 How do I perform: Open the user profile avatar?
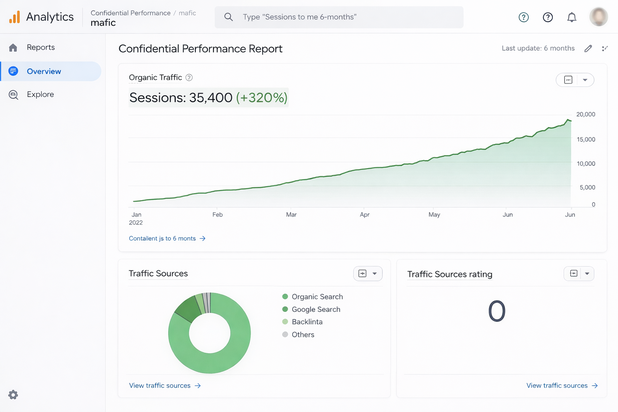tap(599, 17)
